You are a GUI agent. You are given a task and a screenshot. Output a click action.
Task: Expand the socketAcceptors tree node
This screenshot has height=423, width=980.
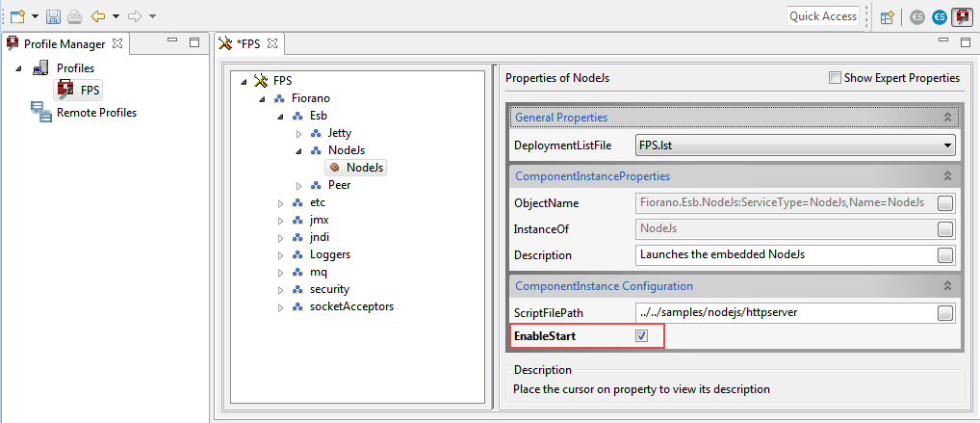[281, 306]
